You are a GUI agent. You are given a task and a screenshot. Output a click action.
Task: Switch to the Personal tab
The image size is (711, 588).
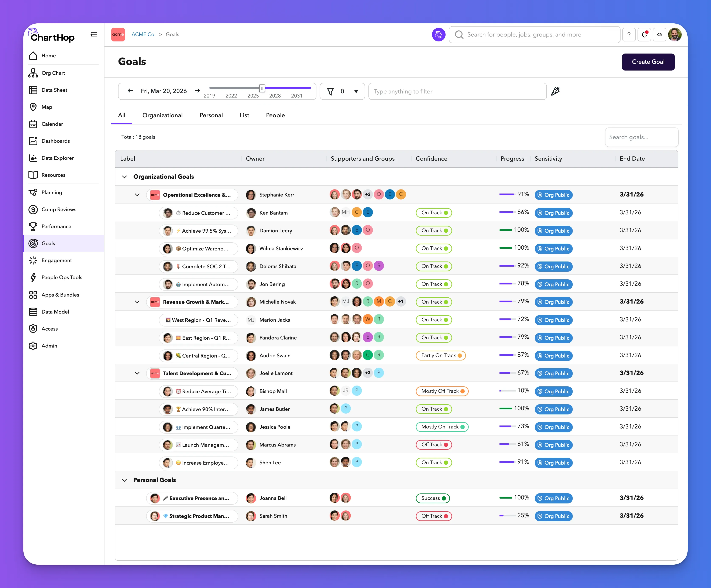click(x=211, y=115)
